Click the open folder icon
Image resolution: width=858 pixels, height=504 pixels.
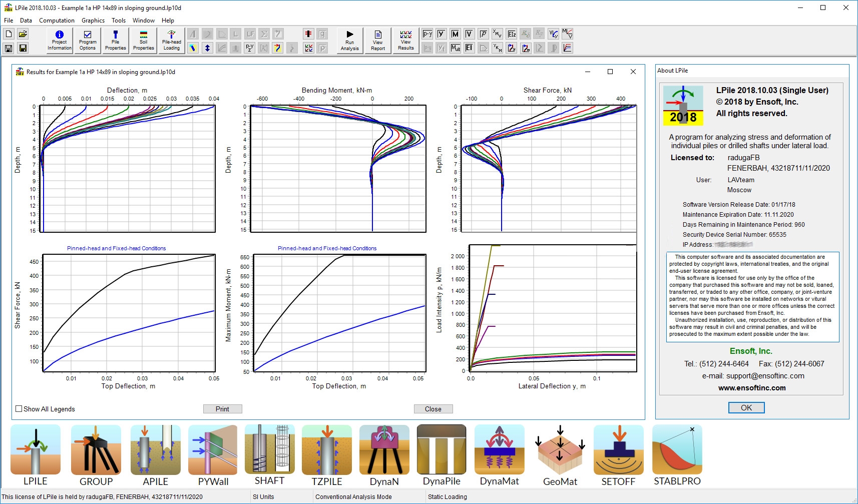23,34
